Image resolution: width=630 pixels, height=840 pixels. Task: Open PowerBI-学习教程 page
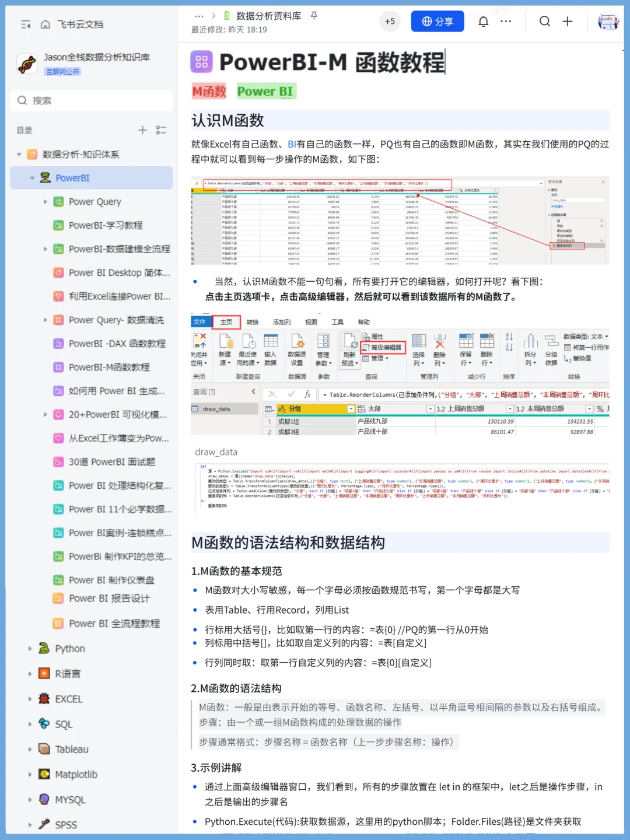click(106, 225)
